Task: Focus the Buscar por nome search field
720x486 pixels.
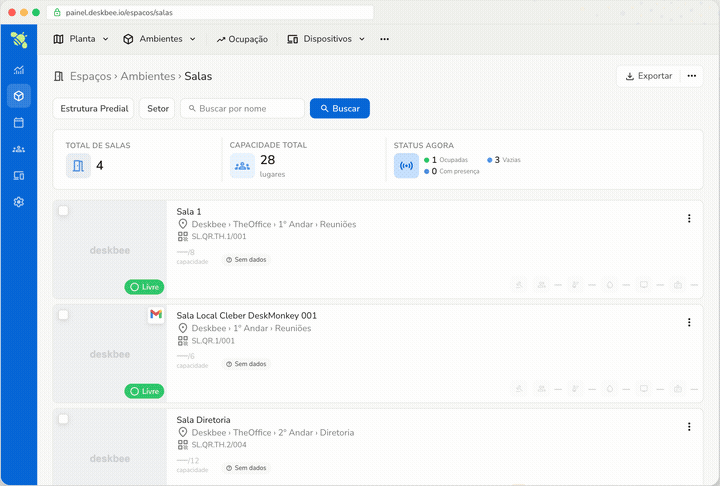Action: coord(242,108)
